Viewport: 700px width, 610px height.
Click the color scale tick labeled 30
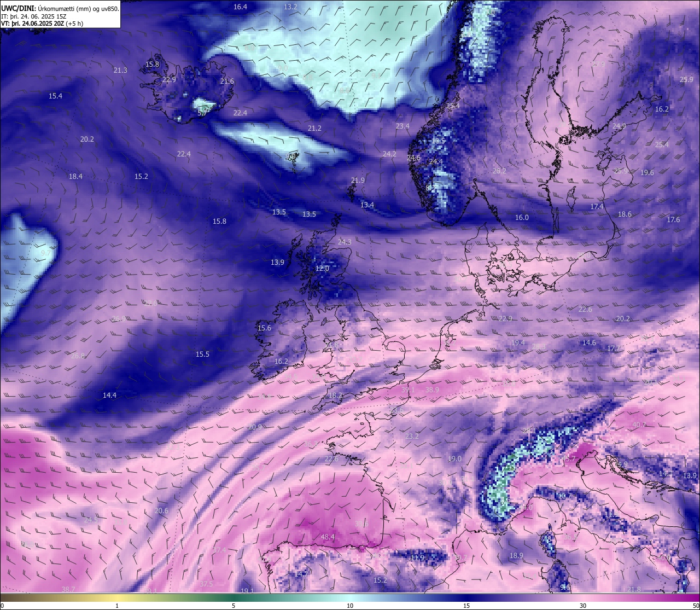point(583,606)
